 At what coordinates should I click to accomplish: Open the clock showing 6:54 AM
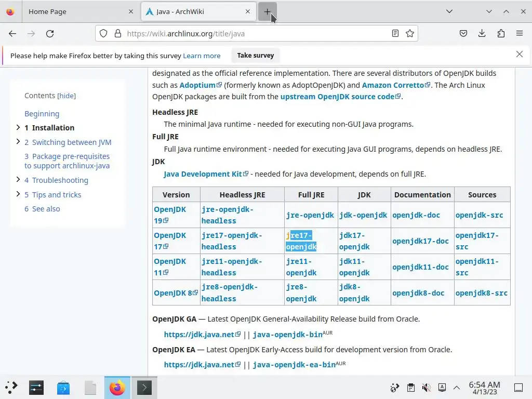point(485,388)
